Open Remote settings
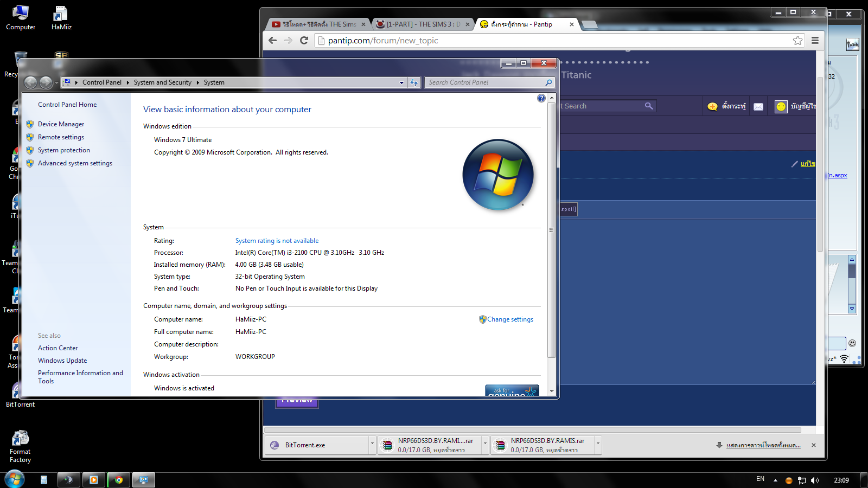 pos(61,137)
